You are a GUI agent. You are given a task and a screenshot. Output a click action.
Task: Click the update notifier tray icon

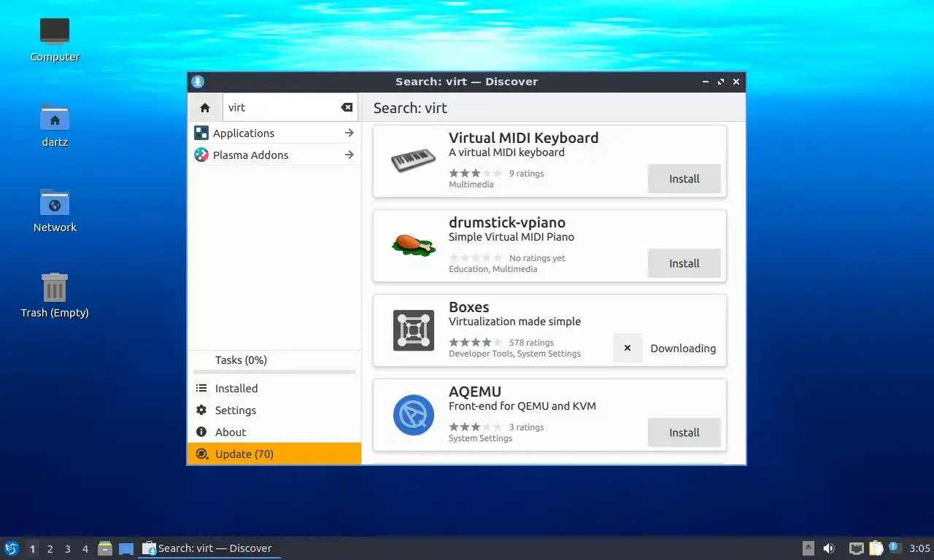click(x=895, y=548)
